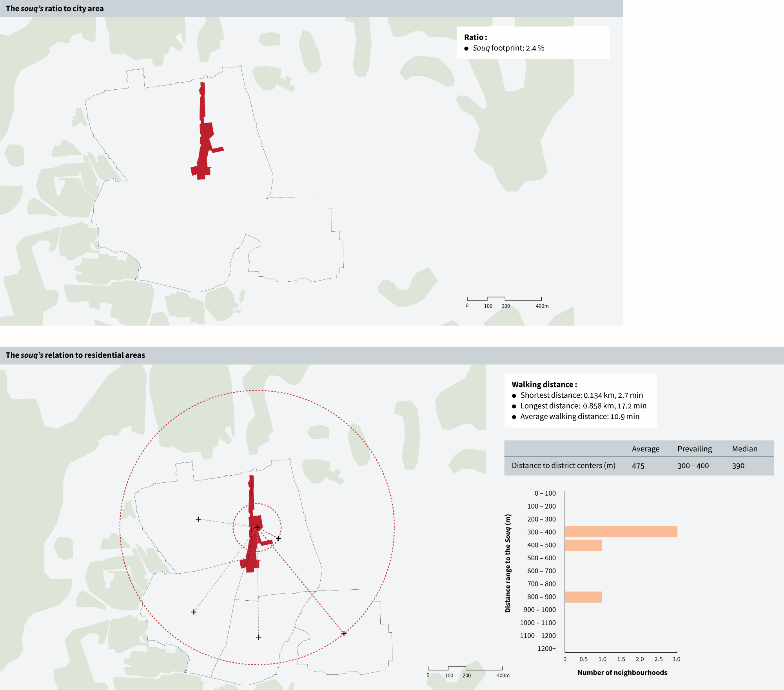Click the southeast cross on outer circle
This screenshot has height=690, width=784.
pyautogui.click(x=344, y=634)
